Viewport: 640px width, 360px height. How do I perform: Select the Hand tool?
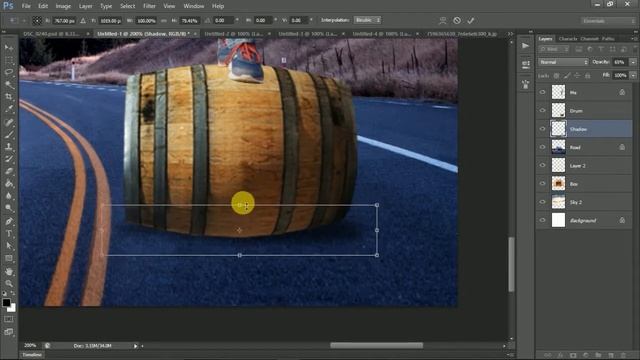pyautogui.click(x=9, y=271)
